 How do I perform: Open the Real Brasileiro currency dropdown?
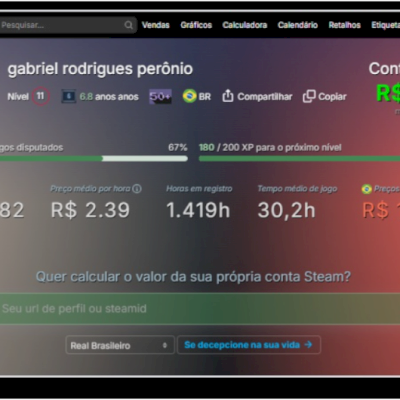point(120,345)
